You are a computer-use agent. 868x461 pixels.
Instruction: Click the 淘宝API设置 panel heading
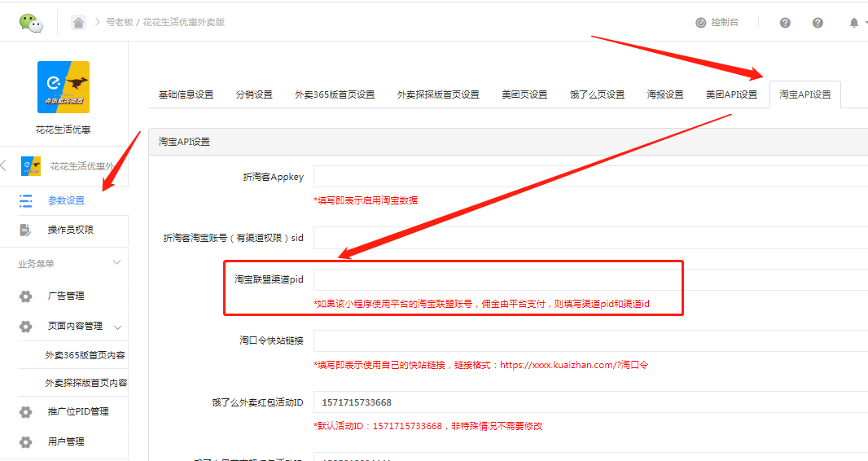tap(184, 142)
